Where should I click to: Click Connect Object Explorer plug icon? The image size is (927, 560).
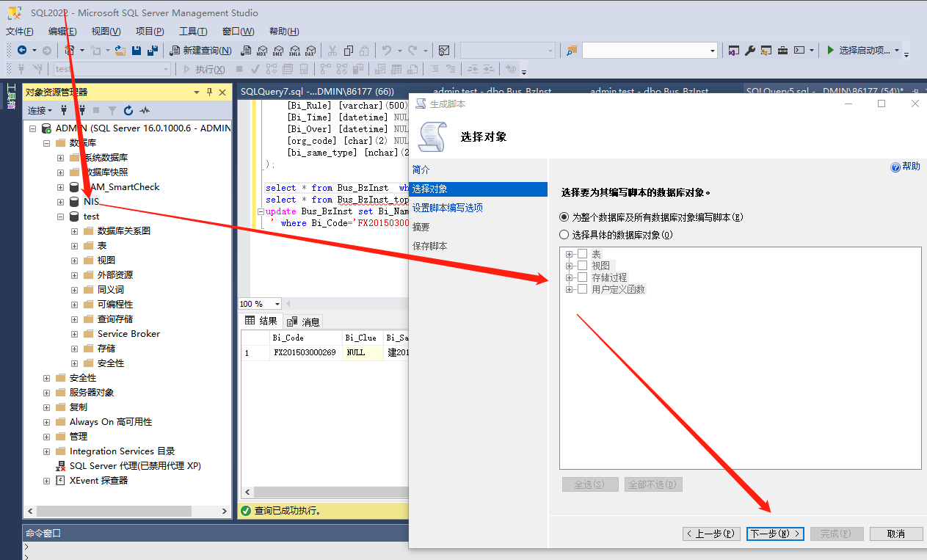[x=65, y=110]
